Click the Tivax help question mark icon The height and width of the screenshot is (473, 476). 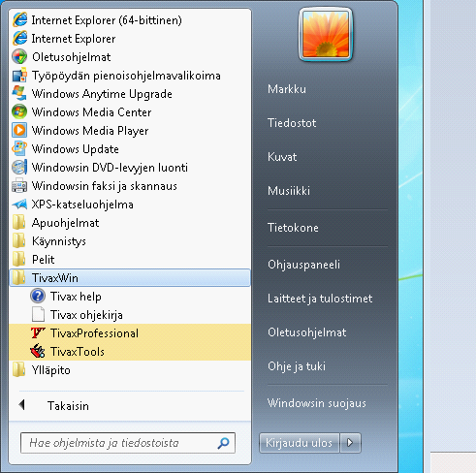[x=38, y=296]
